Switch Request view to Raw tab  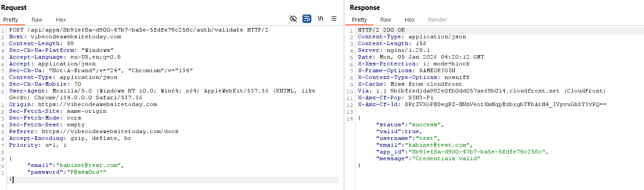(37, 20)
